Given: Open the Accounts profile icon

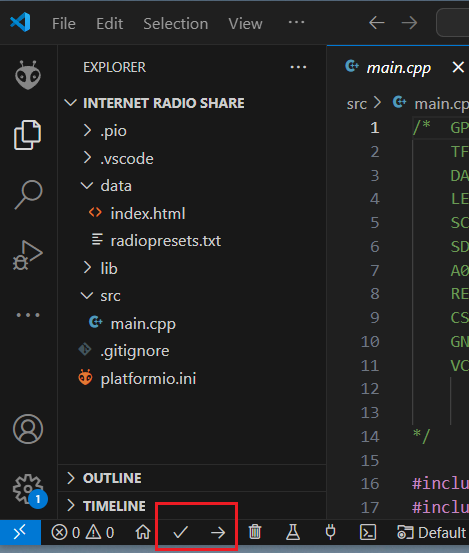Looking at the screenshot, I should [28, 429].
